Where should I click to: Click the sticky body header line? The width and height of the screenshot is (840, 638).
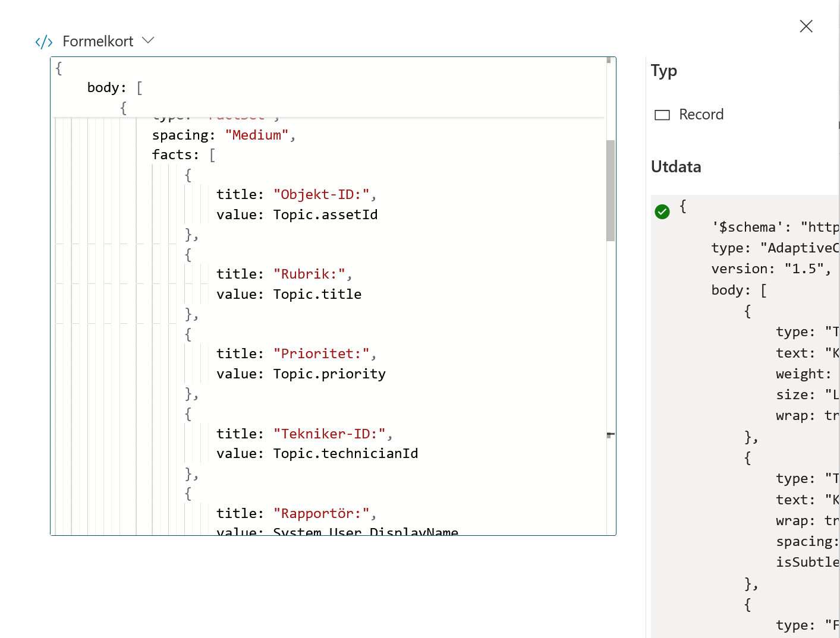tap(115, 87)
